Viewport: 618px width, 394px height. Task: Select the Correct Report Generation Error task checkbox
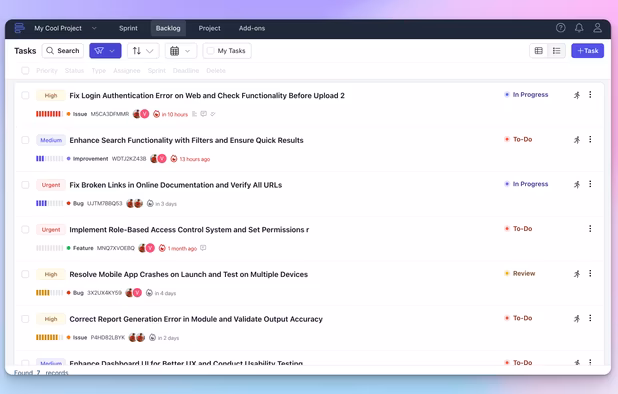point(25,319)
